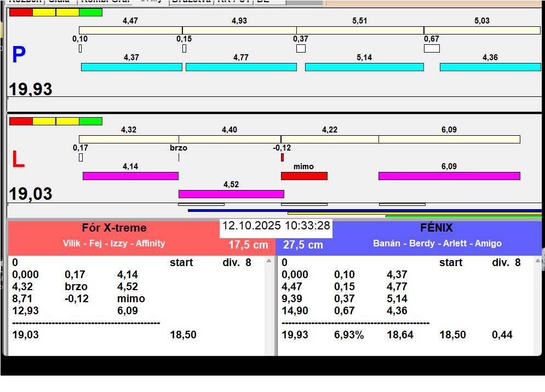This screenshot has width=545, height=392.
Task: Click the white 0,67 changeover box in lane P
Action: click(x=432, y=48)
